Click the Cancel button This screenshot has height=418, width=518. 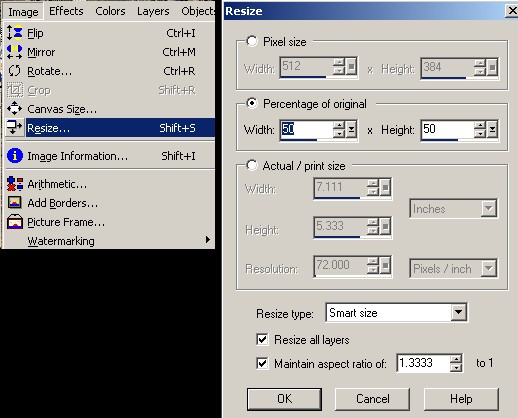click(372, 399)
